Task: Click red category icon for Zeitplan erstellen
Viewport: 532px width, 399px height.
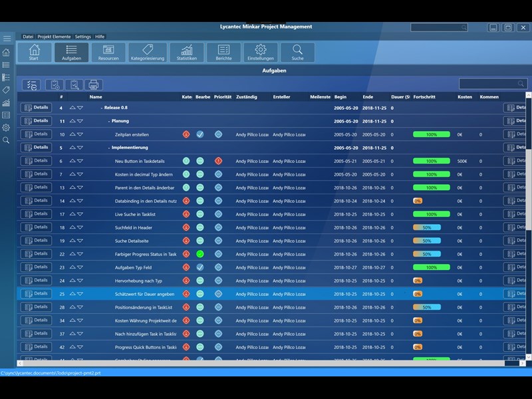Action: tap(186, 134)
